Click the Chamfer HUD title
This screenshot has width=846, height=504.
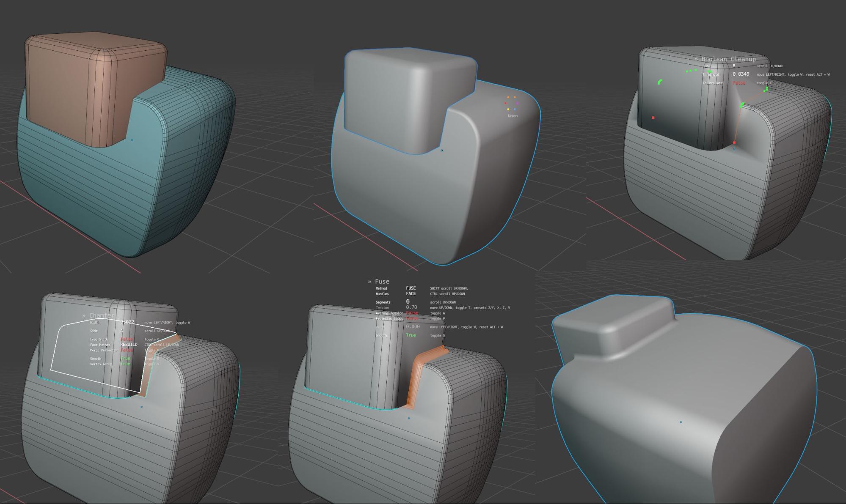pyautogui.click(x=102, y=315)
